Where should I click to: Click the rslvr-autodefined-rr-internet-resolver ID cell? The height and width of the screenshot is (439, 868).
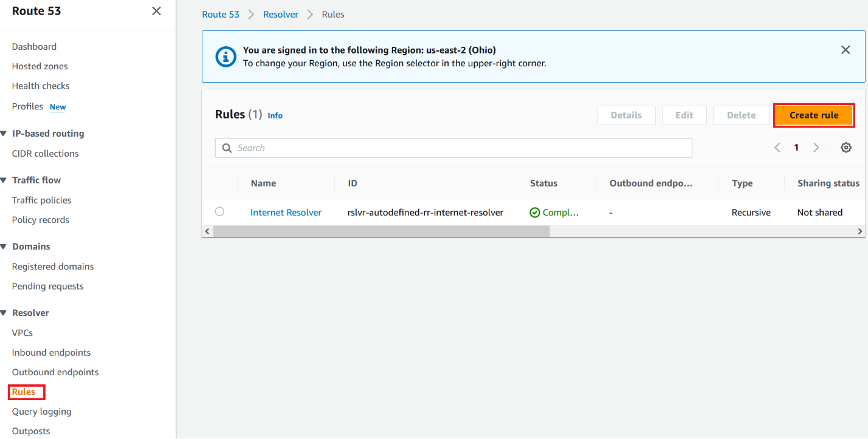[x=425, y=213]
